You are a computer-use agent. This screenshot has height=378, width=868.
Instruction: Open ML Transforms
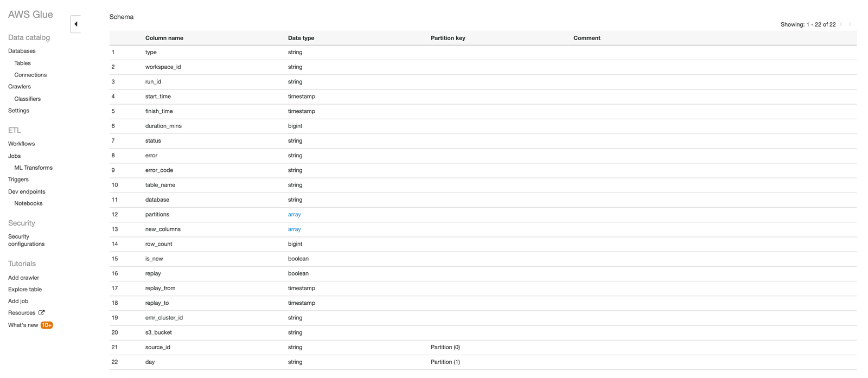(x=33, y=168)
